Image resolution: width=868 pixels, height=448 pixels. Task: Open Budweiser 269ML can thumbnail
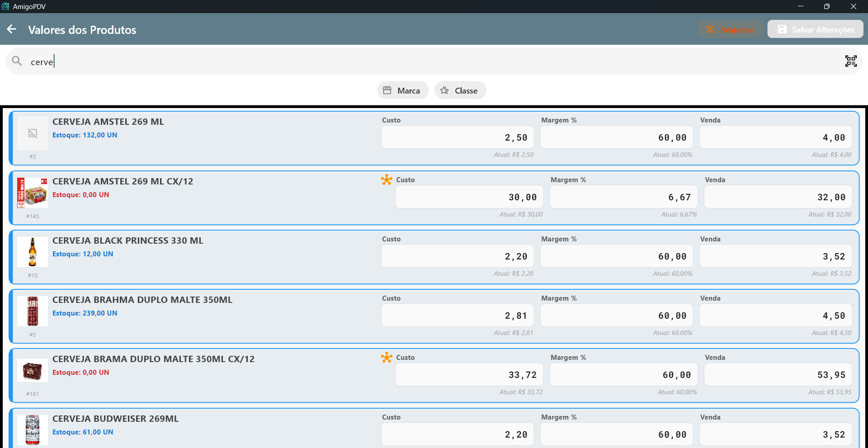[x=33, y=430]
